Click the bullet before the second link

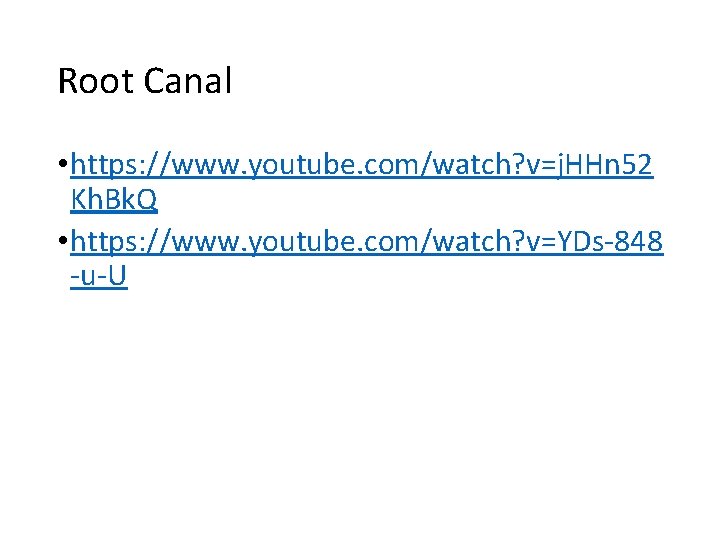(63, 240)
